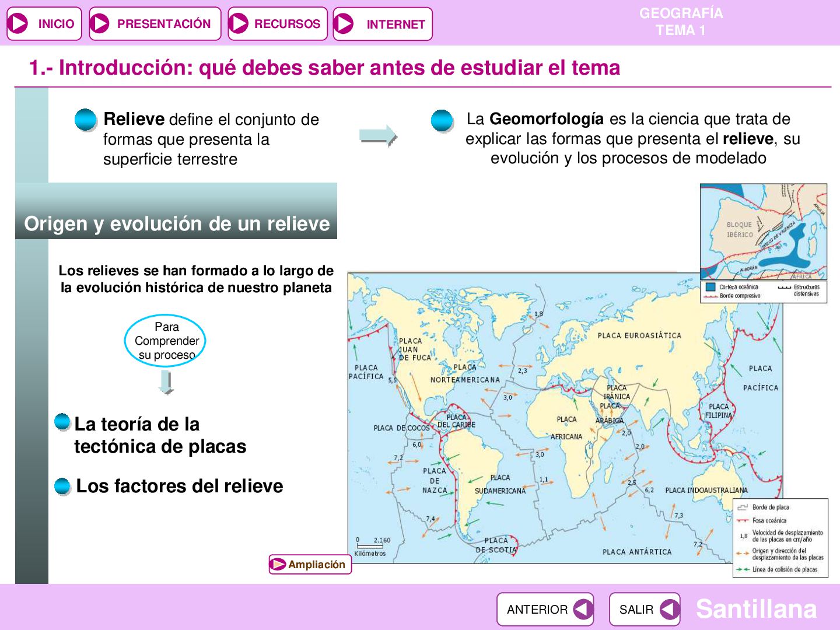Click the right-pointing arrow between definitions
Screen dimensions: 840x630
[378, 136]
